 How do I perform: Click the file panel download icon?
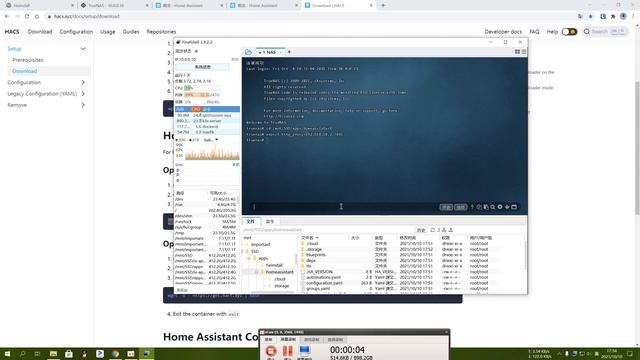[x=444, y=230]
